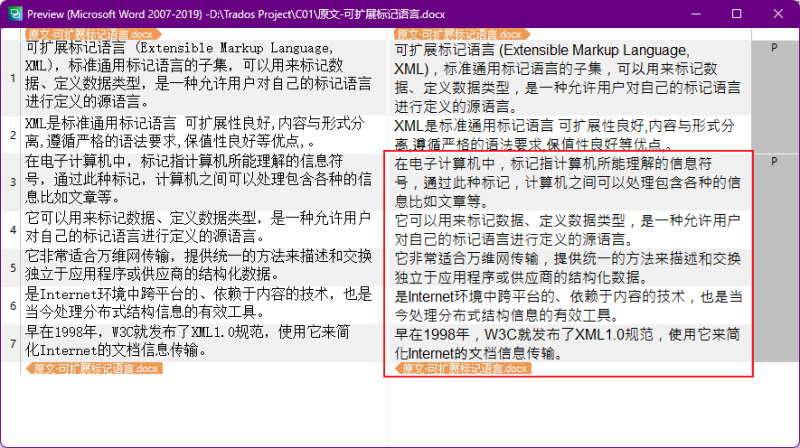
Task: Select segment number 3 row header
Action: (12, 181)
